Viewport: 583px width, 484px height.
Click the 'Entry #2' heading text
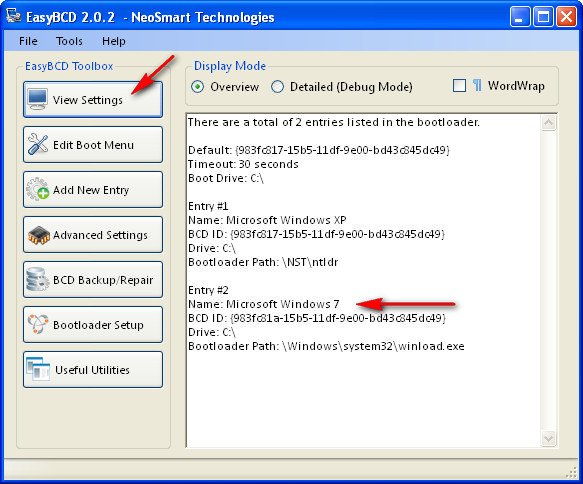(208, 290)
